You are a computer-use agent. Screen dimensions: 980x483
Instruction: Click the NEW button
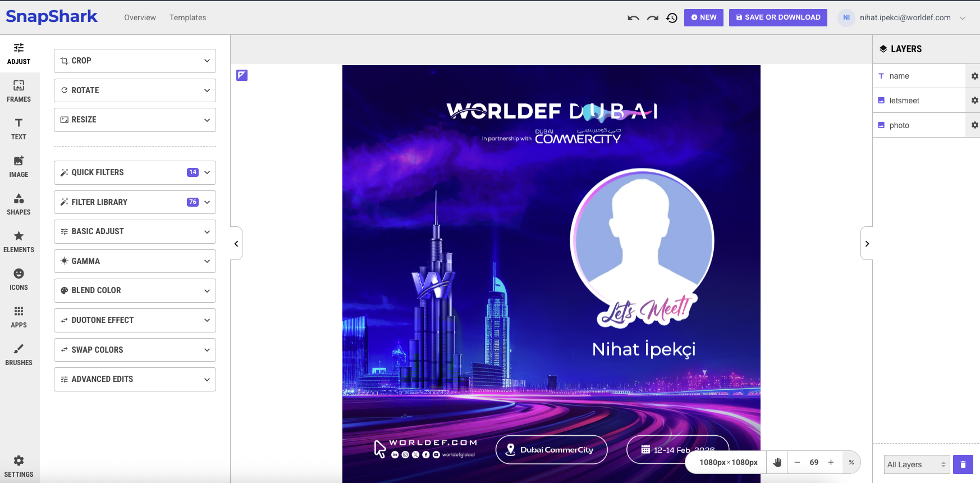click(x=704, y=17)
